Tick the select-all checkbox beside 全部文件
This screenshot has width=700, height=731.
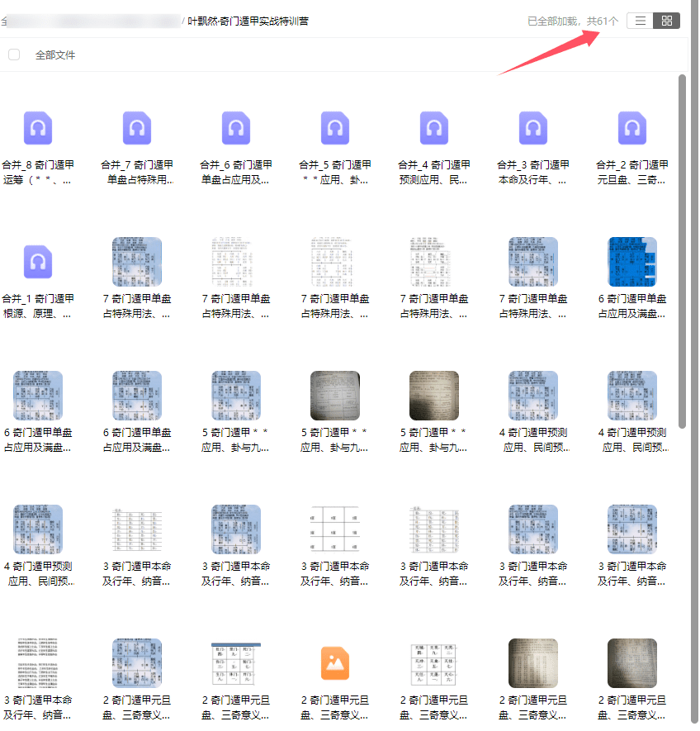14,55
